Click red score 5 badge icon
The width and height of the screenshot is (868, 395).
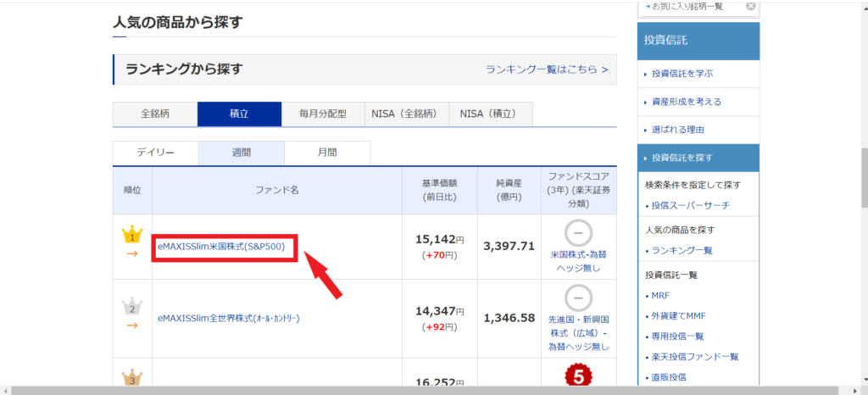[x=578, y=376]
